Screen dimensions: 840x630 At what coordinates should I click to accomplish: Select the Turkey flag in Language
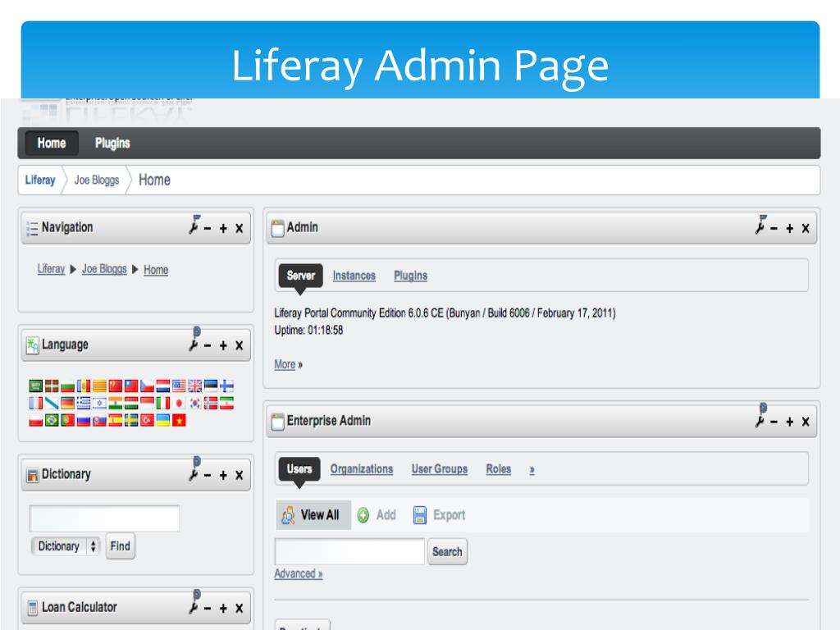point(148,420)
